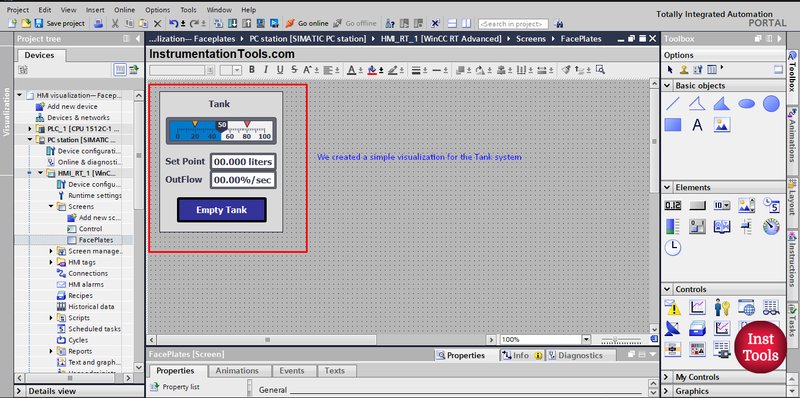Select the Rectangle basic object
Image resolution: width=800 pixels, height=398 pixels.
672,125
